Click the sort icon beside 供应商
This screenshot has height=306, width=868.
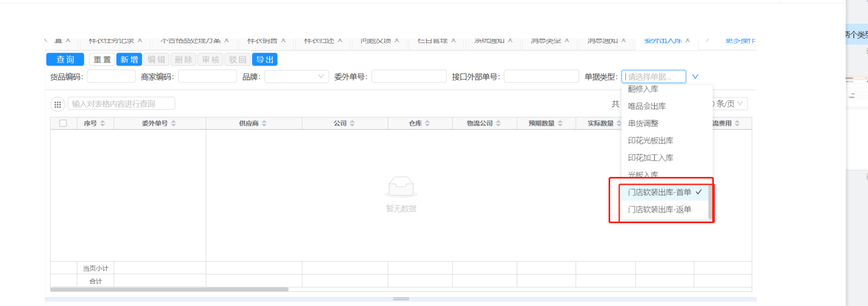[x=264, y=124]
